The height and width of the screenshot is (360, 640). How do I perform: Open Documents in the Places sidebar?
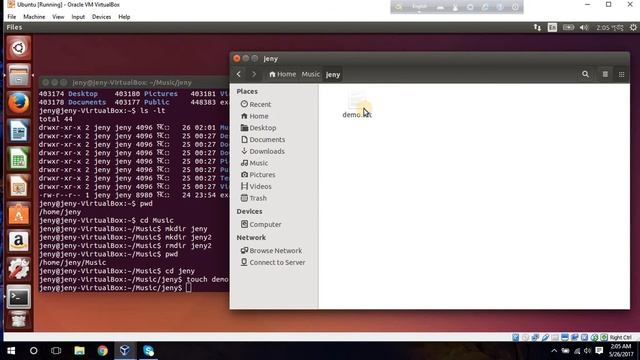[x=263, y=140]
